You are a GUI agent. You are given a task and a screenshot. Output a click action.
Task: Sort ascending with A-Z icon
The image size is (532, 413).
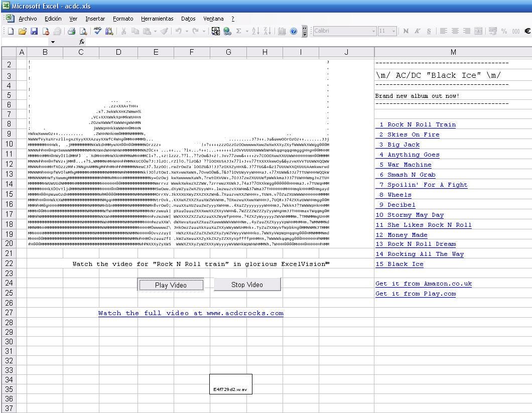256,31
